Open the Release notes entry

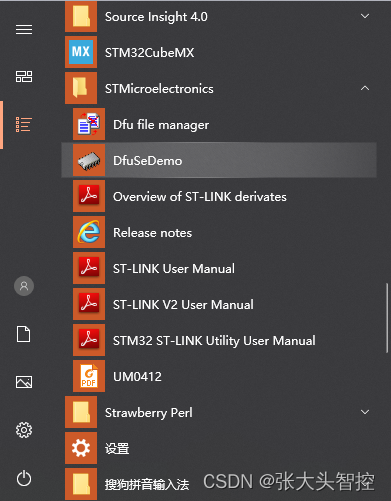click(219, 232)
